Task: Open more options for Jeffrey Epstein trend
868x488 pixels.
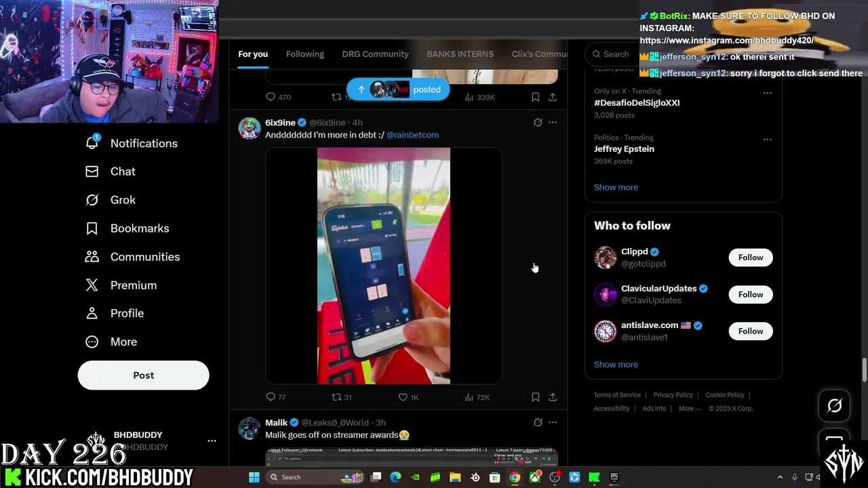Action: 767,139
